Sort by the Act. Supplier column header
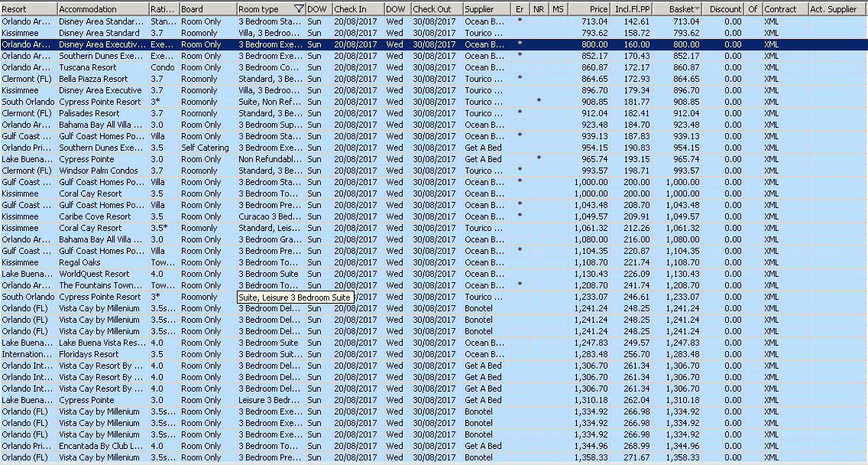868x465 pixels. click(x=837, y=9)
